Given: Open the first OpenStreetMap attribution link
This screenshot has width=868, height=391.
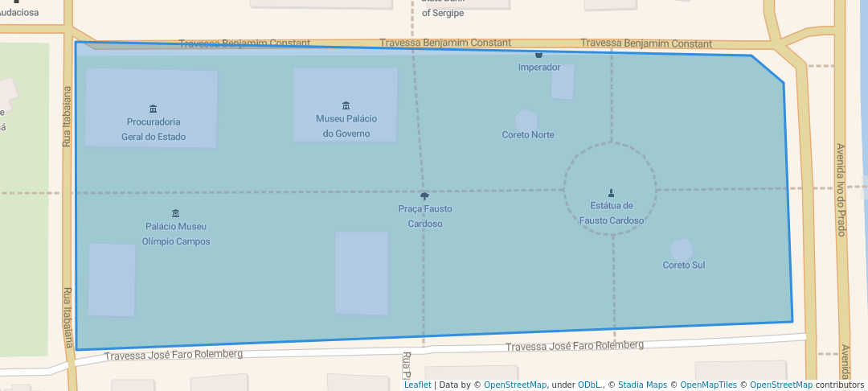Looking at the screenshot, I should tap(515, 385).
